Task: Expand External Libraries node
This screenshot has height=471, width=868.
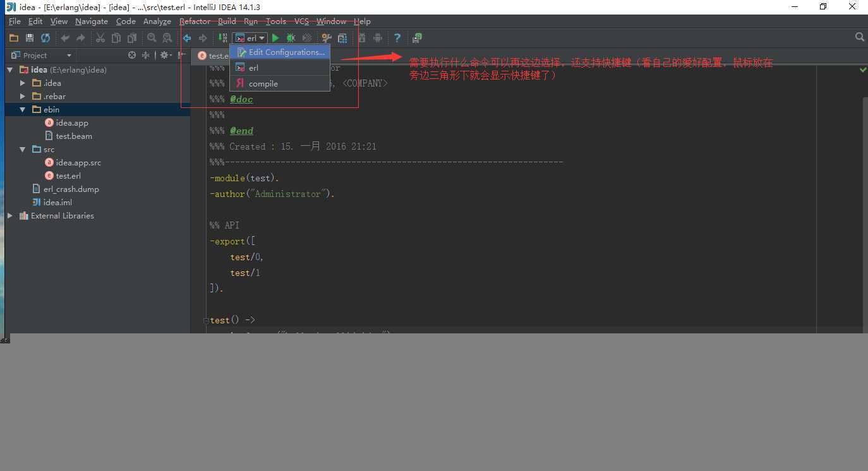Action: tap(10, 215)
